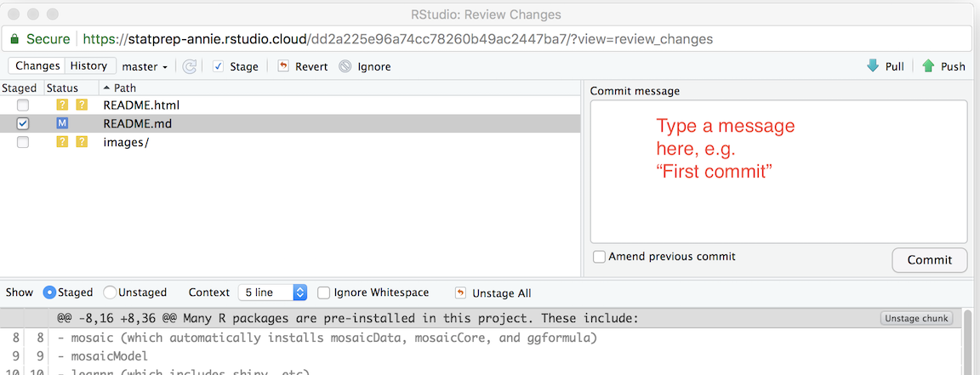This screenshot has width=980, height=375.
Task: Switch to the Changes tab
Action: [37, 65]
